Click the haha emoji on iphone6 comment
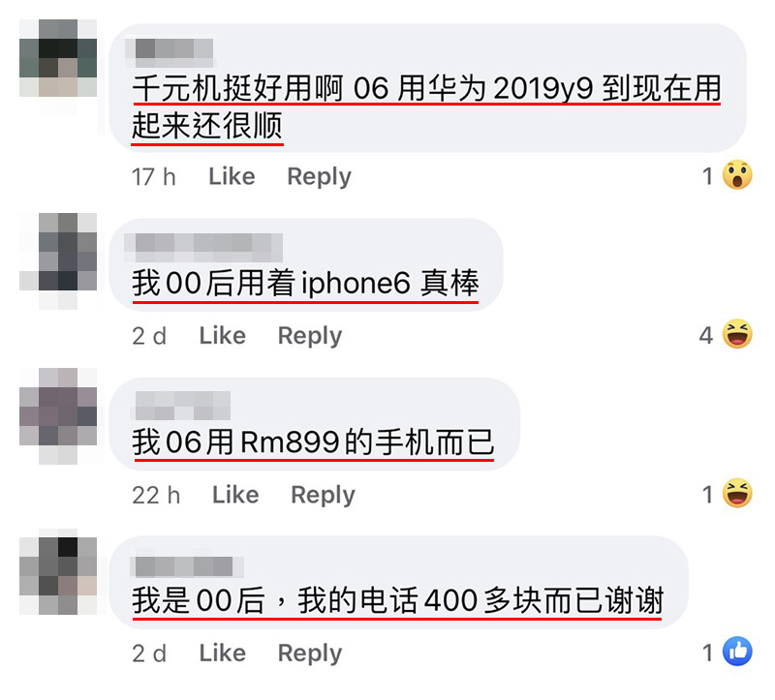Viewport: 775px width, 700px height. click(x=737, y=334)
